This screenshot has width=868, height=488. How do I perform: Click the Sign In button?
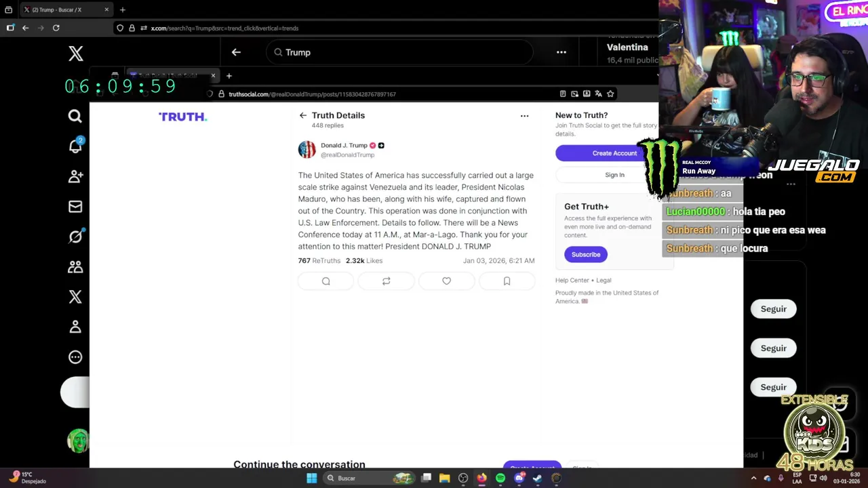(x=614, y=175)
